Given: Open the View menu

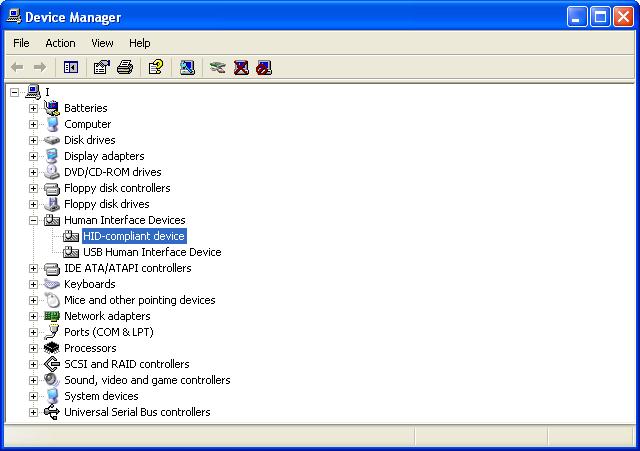Looking at the screenshot, I should click(102, 43).
